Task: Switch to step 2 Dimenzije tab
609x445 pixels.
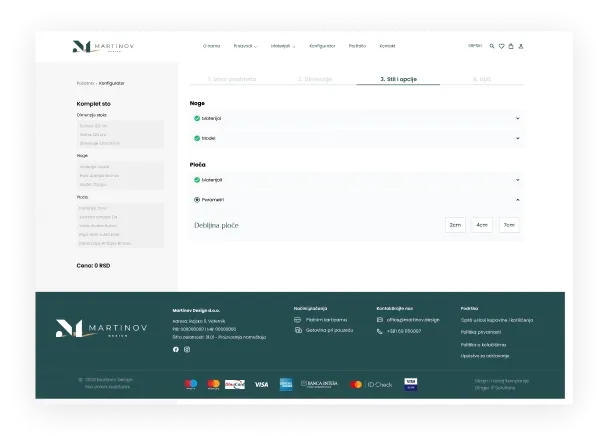Action: 315,79
